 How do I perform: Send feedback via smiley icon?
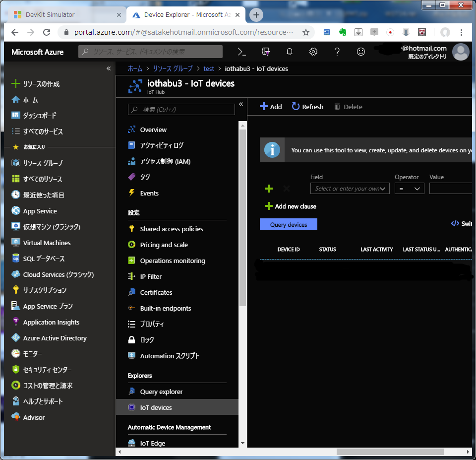coord(360,52)
